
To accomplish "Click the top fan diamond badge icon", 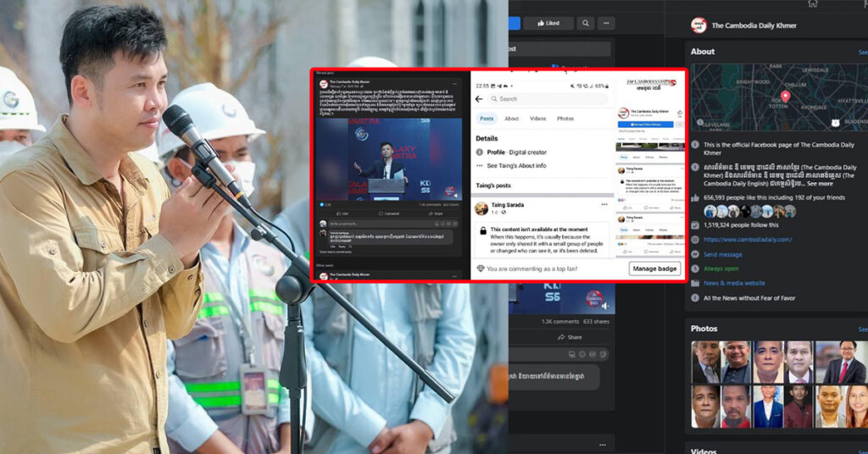I will 480,269.
